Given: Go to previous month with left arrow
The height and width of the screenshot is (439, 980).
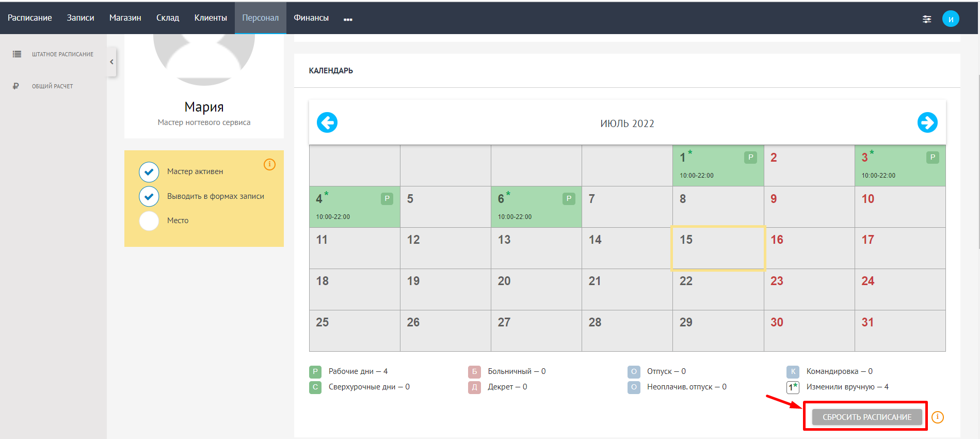Looking at the screenshot, I should [x=327, y=122].
